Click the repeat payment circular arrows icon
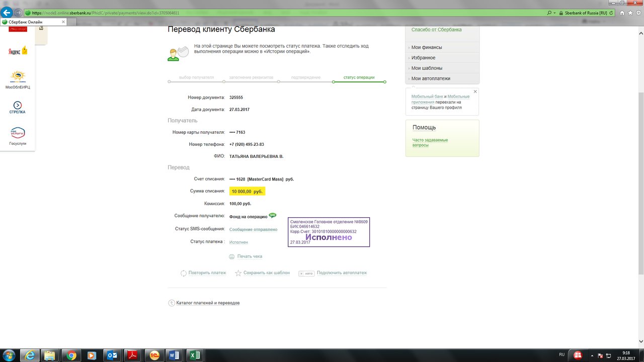 click(184, 273)
